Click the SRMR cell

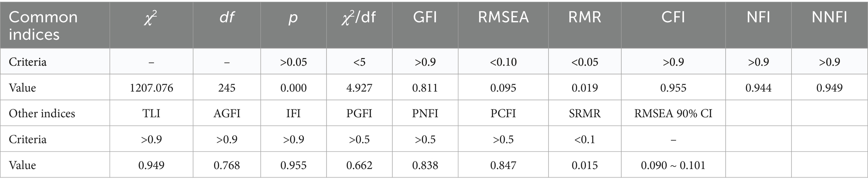pos(584,114)
